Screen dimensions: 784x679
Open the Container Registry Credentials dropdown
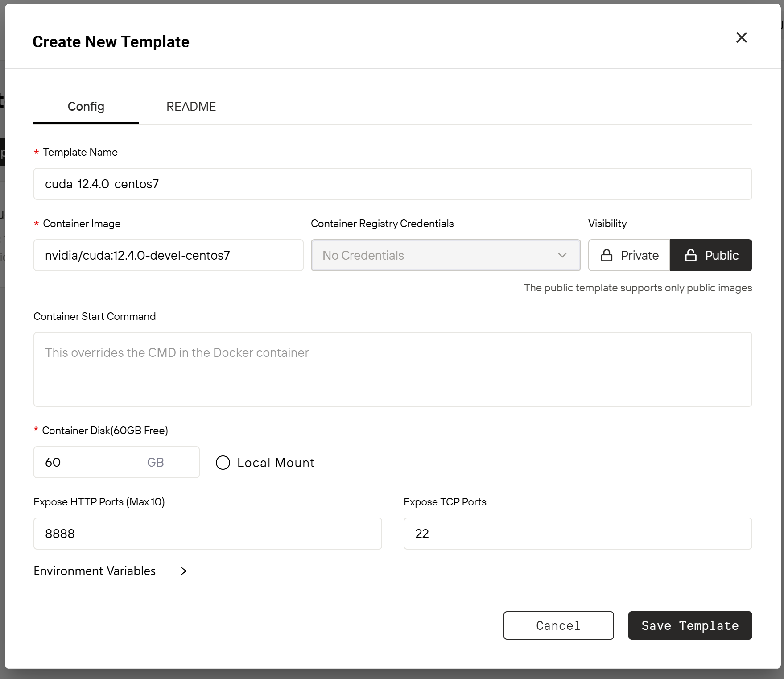pyautogui.click(x=446, y=255)
